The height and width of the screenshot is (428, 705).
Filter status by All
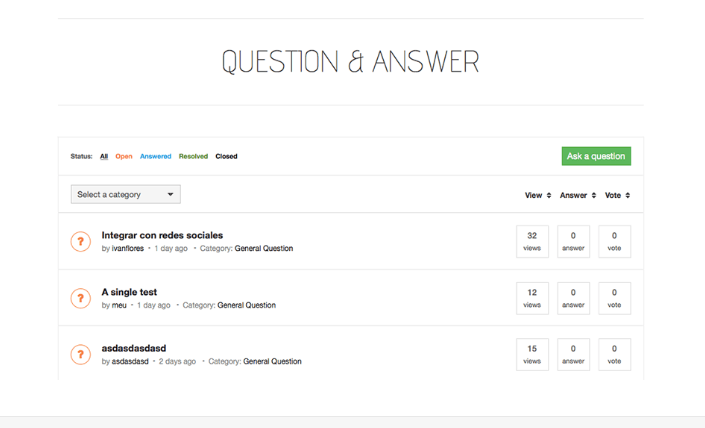pyautogui.click(x=104, y=156)
